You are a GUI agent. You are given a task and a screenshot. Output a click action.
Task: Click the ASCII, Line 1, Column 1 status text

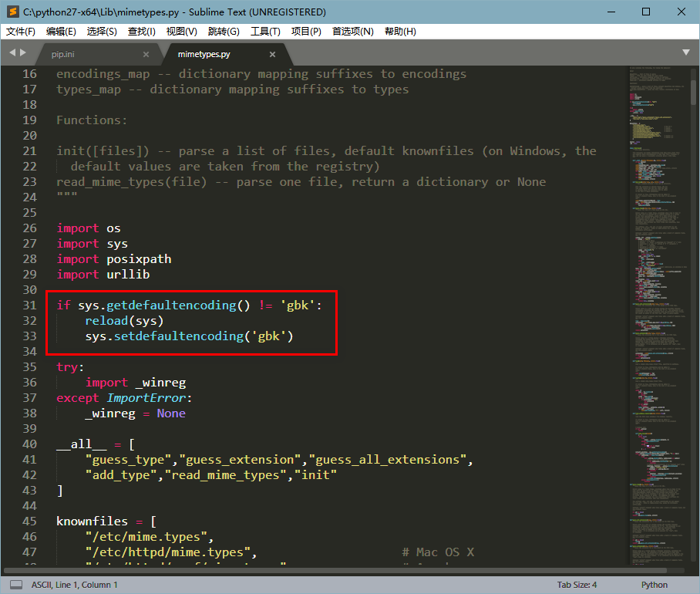pos(75,585)
